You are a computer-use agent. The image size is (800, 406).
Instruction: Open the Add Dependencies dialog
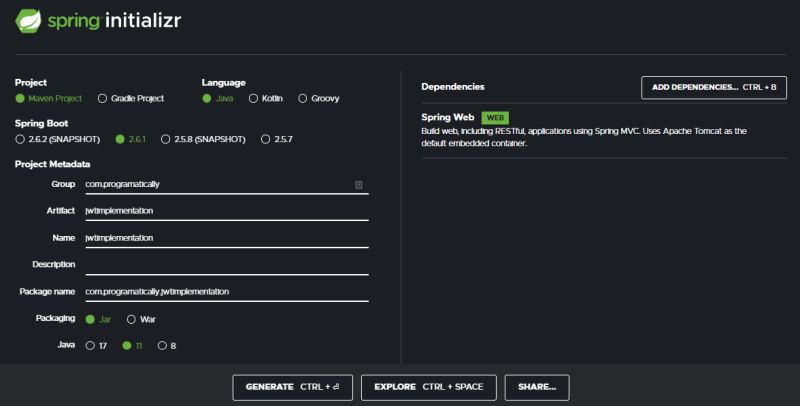714,88
